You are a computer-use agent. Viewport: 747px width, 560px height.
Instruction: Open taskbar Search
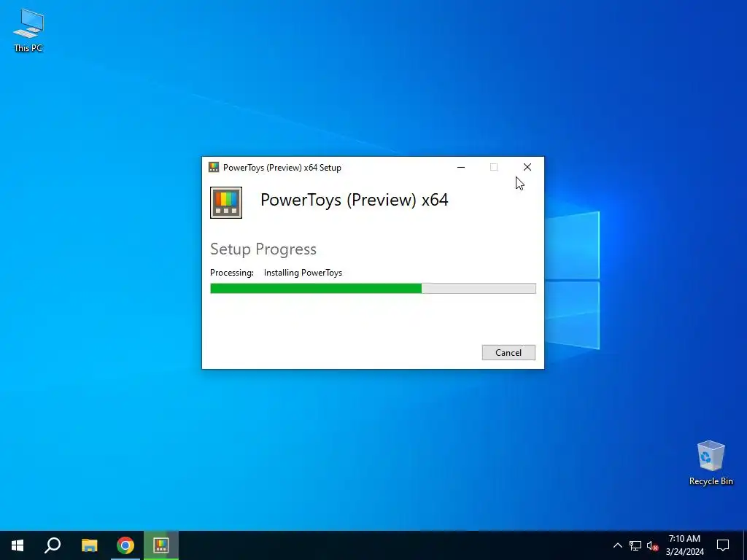53,545
